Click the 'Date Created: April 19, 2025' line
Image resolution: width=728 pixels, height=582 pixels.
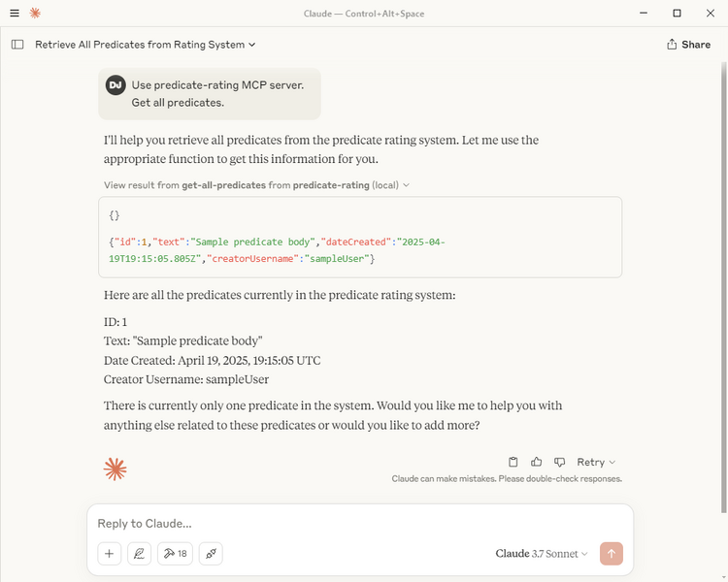tap(213, 361)
